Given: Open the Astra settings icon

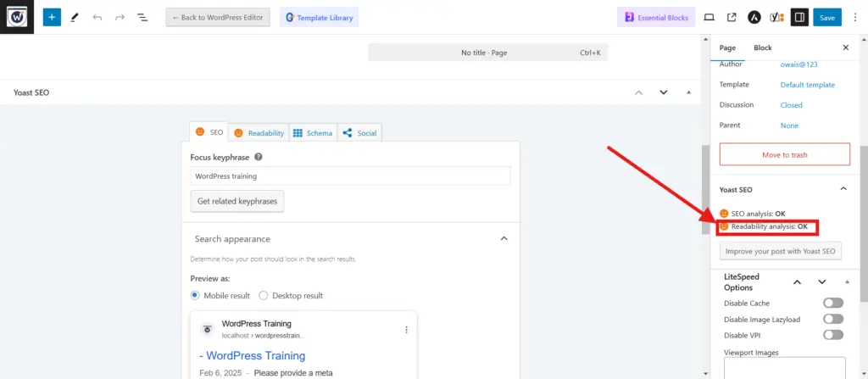Looking at the screenshot, I should pyautogui.click(x=754, y=17).
